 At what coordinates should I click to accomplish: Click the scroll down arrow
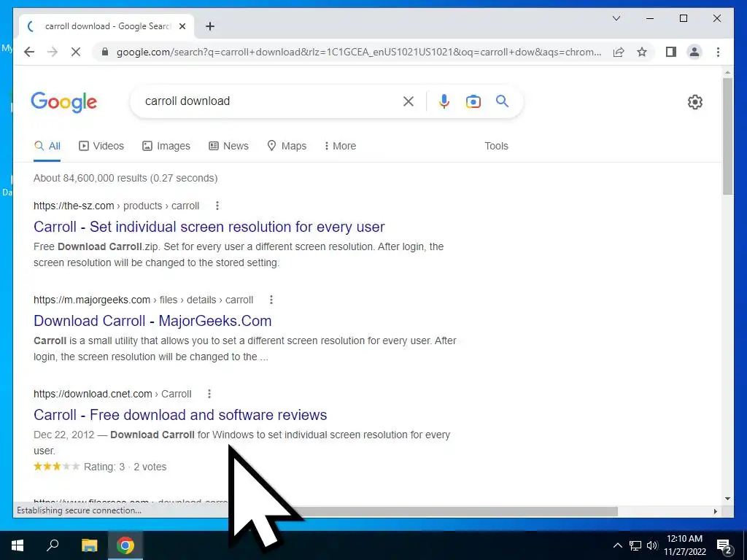[727, 499]
